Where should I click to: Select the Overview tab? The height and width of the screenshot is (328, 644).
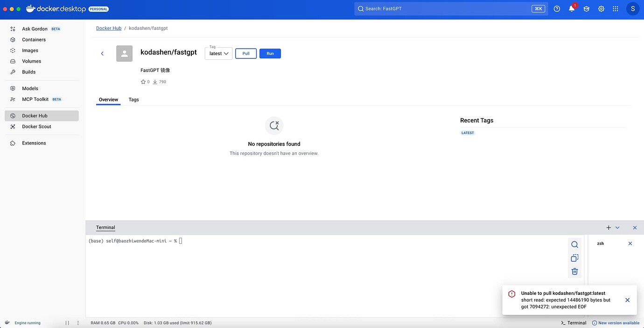pyautogui.click(x=108, y=100)
